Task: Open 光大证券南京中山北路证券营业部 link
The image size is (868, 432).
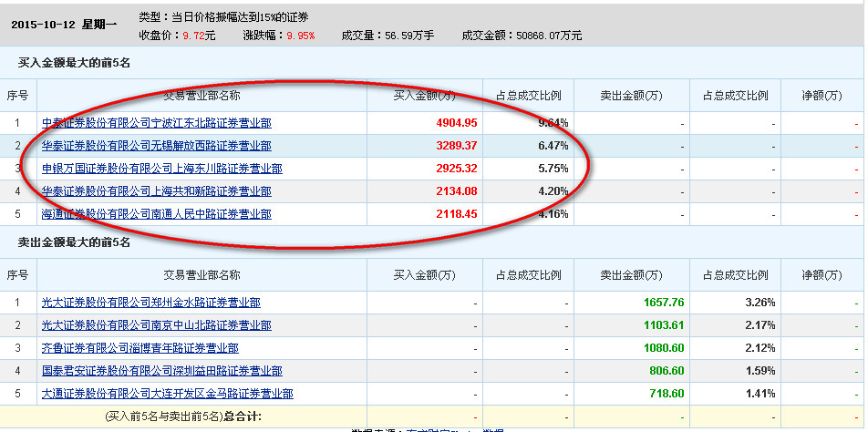Action: click(x=157, y=325)
